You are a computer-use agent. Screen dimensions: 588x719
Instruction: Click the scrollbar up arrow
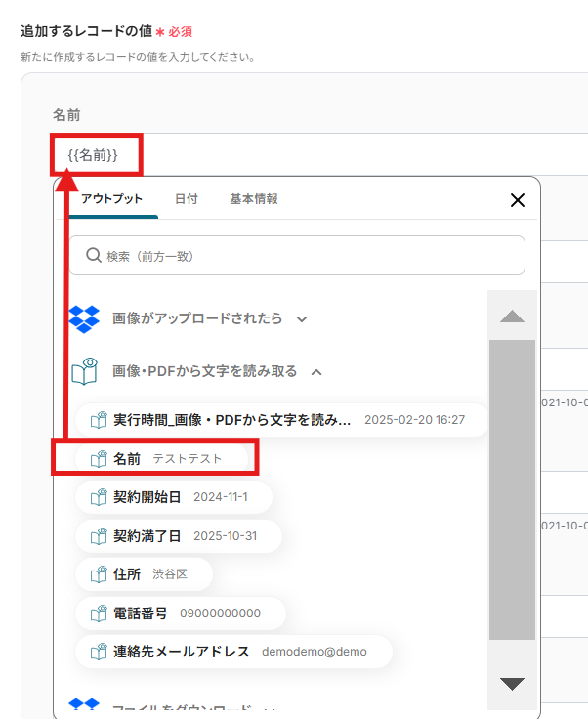click(x=512, y=317)
